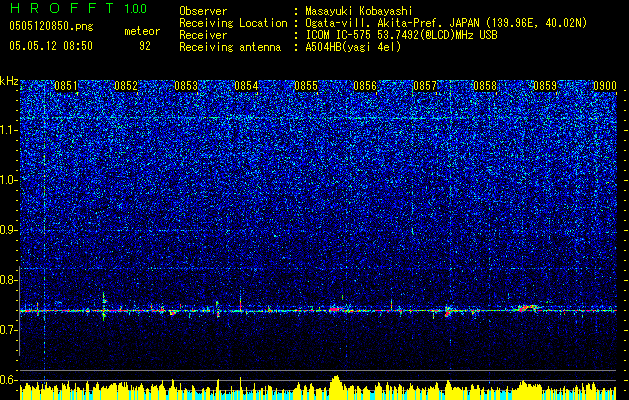The image size is (629, 400).
Task: Click the meteor label
Action: click(x=142, y=31)
